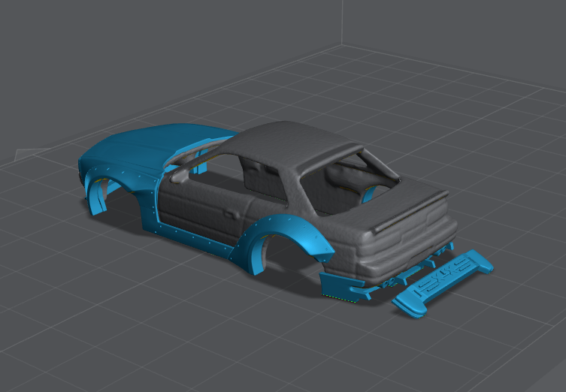
Task: Click the blue rear diffuser piece
Action: 346,287
